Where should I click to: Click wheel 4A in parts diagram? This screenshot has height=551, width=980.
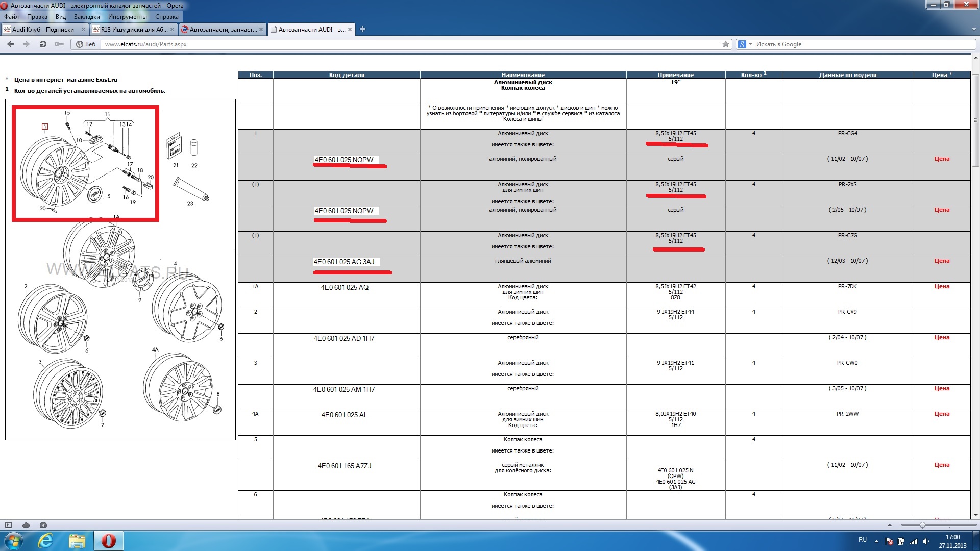click(178, 387)
